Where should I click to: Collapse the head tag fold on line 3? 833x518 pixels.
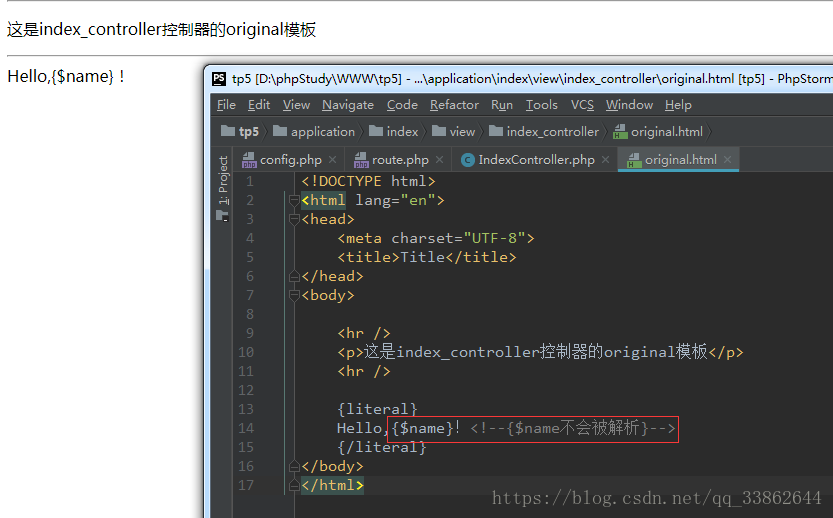click(294, 219)
